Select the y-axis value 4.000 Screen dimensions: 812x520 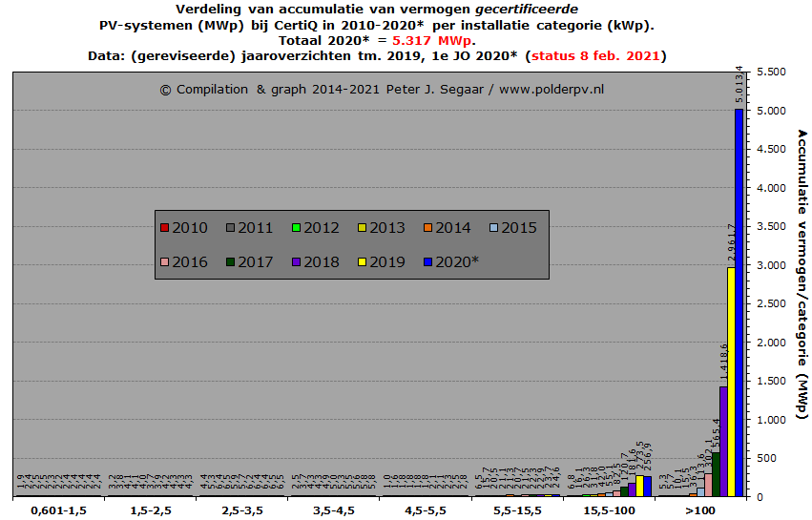coord(771,188)
